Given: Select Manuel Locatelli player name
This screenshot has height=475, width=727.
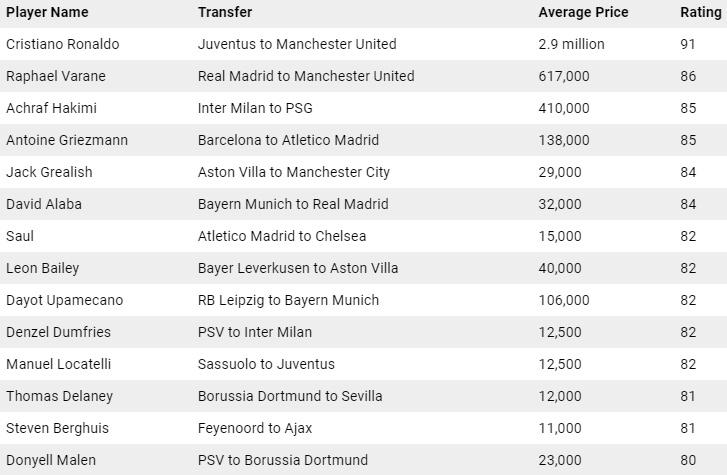Looking at the screenshot, I should (57, 364).
